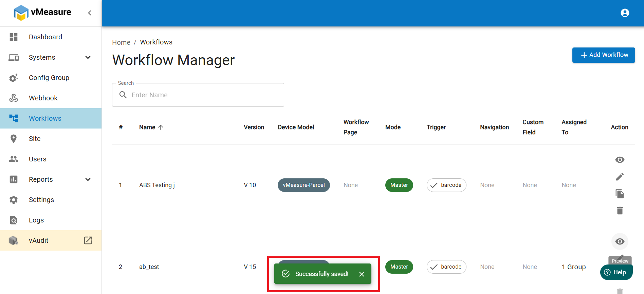
Task: Click Master mode badge for ABS Testing j
Action: [x=399, y=185]
